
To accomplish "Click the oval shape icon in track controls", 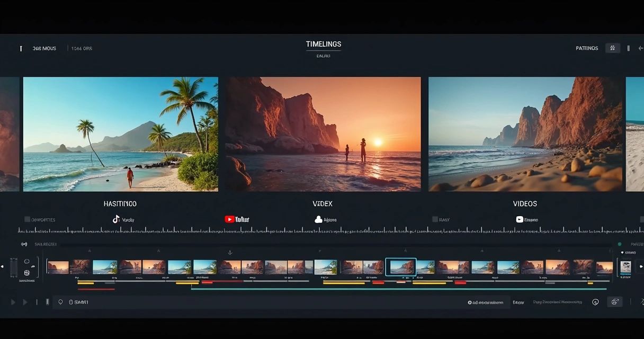I will click(x=27, y=261).
